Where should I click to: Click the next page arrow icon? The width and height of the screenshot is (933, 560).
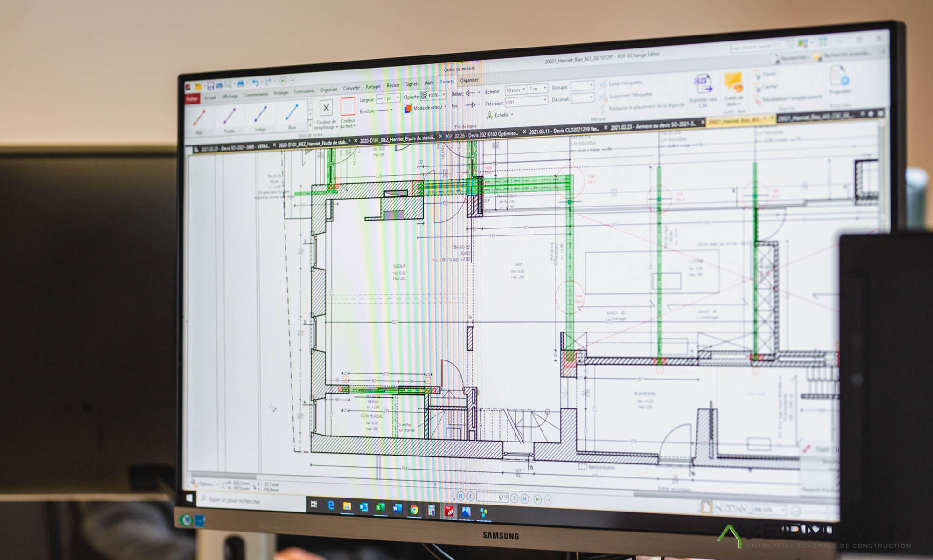(x=514, y=498)
